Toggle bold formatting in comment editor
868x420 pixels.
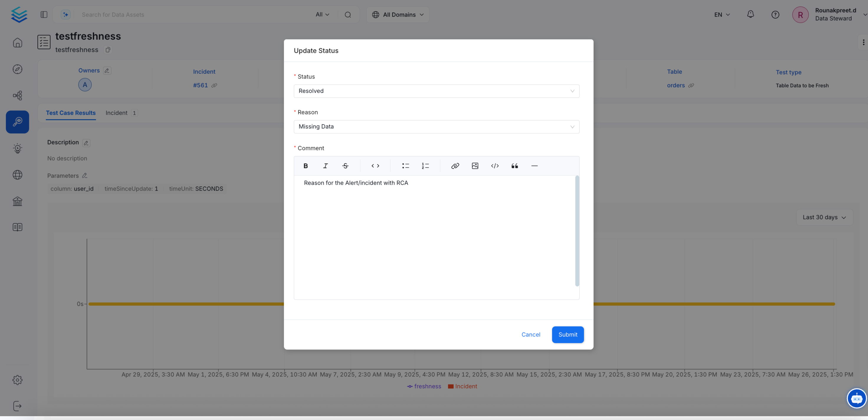click(305, 166)
